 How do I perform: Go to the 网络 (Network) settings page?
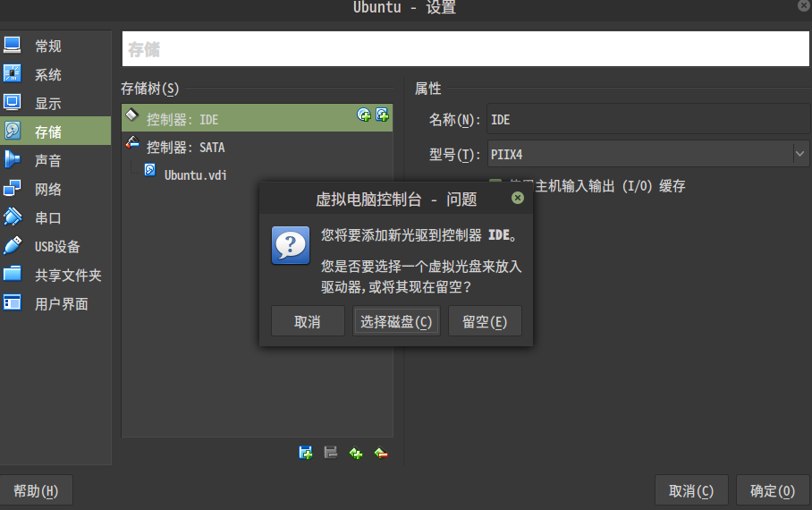48,189
